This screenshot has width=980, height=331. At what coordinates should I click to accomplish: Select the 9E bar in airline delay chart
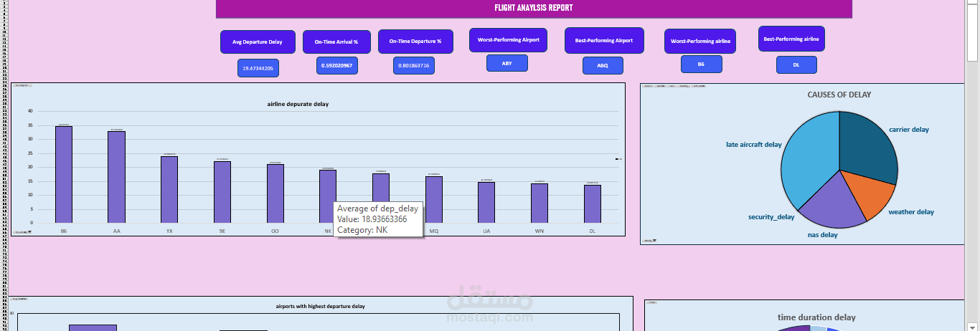(x=222, y=192)
